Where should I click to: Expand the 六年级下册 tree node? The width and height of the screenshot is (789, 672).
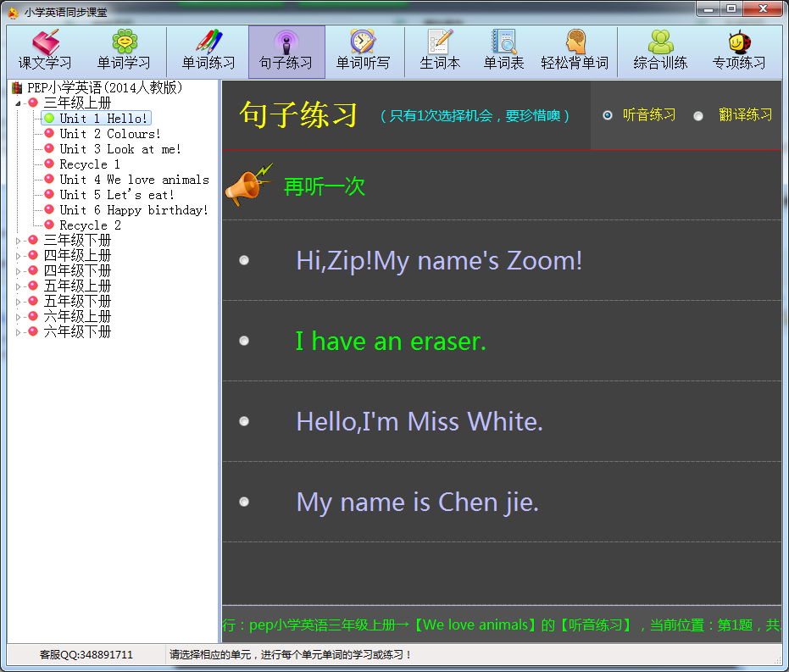coord(19,332)
